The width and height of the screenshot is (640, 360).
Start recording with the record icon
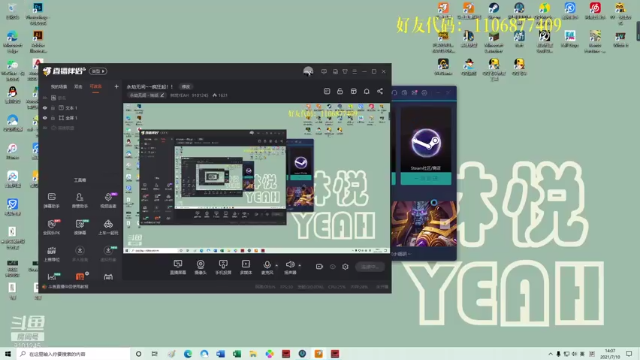(x=319, y=267)
